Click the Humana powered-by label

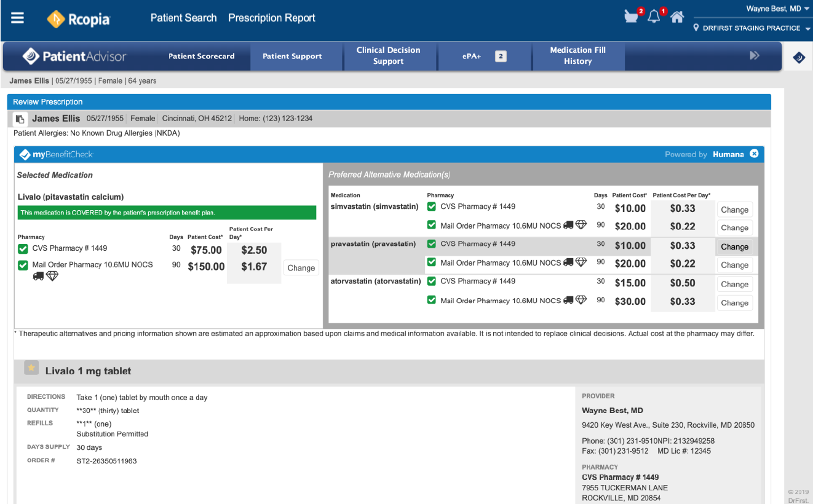(x=728, y=154)
